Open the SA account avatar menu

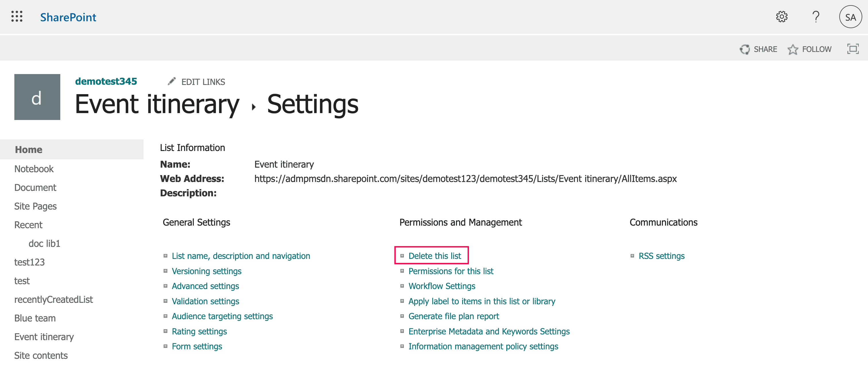(850, 17)
